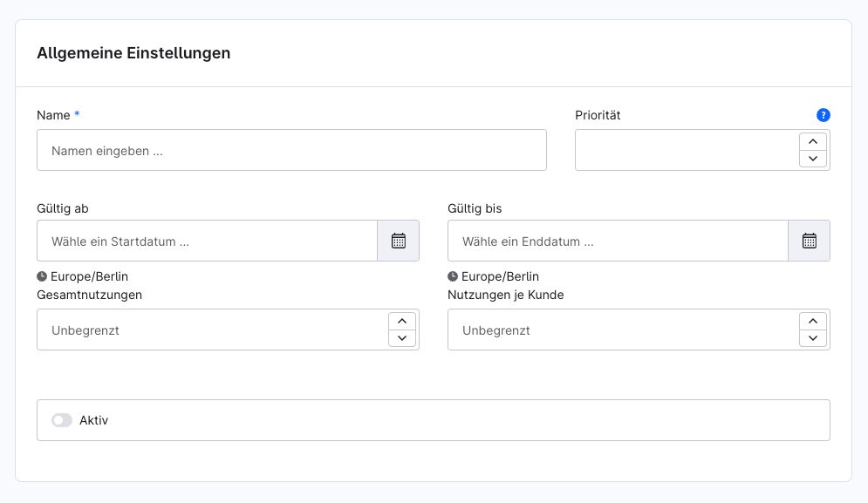
Task: Select the Gültig ab start date field
Action: [207, 241]
